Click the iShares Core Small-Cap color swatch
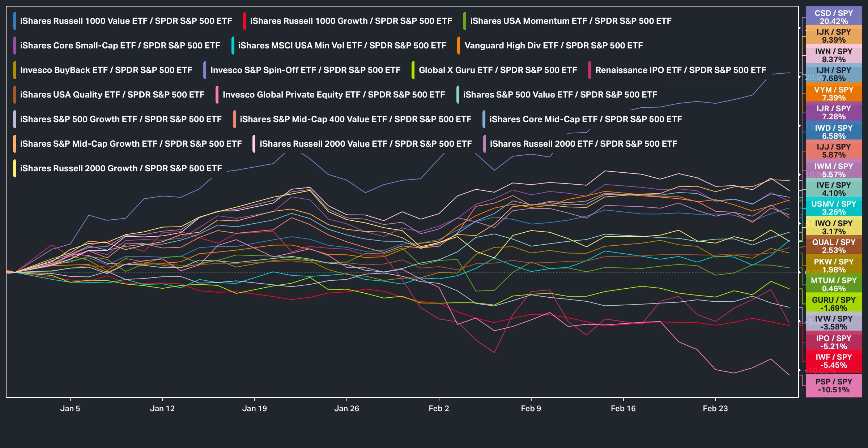This screenshot has height=448, width=868. pos(14,46)
